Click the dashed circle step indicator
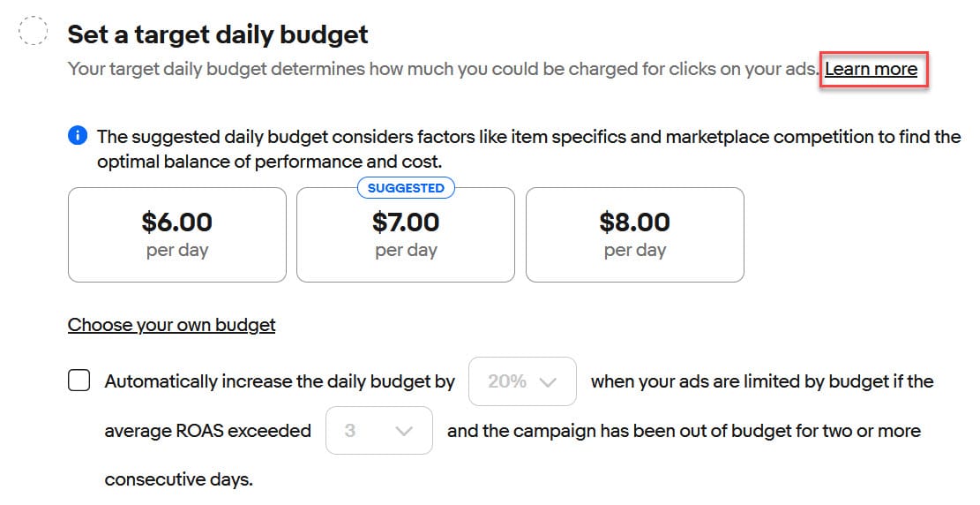The height and width of the screenshot is (505, 980). point(34,31)
